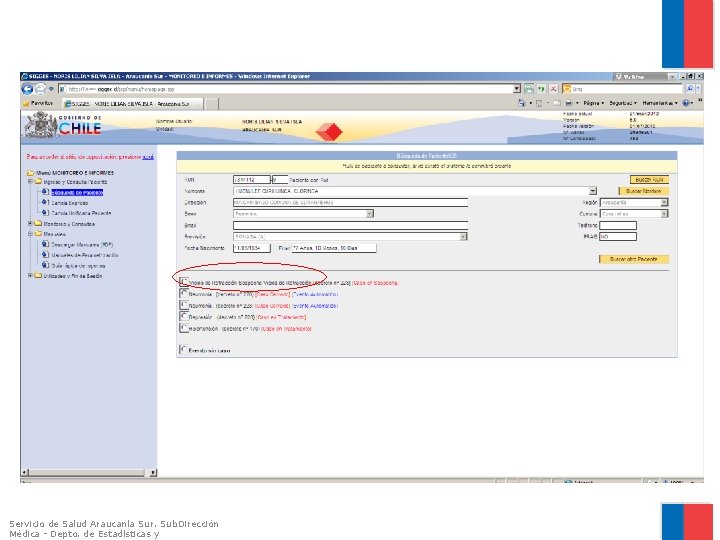This screenshot has width=720, height=540.
Task: Open Cartola Expirada in the tree
Action: [x=69, y=203]
